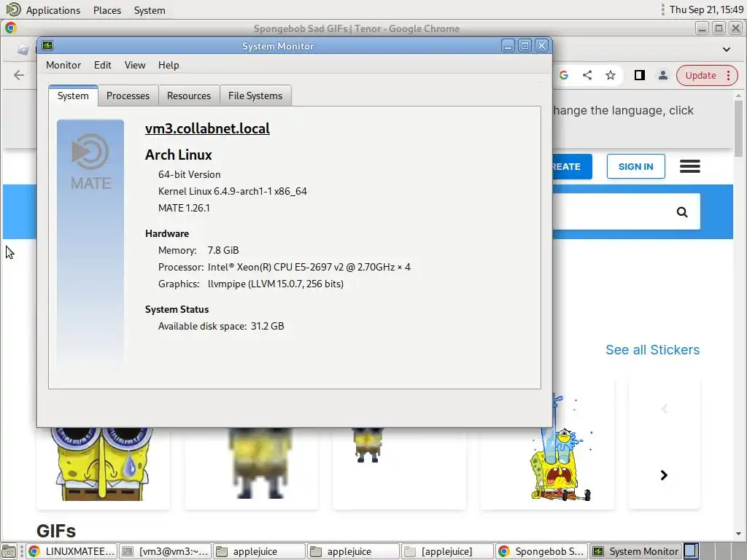Click the Chrome page vertical scrollbar thumb
Viewport: 747px width, 560px height.
coord(738,128)
